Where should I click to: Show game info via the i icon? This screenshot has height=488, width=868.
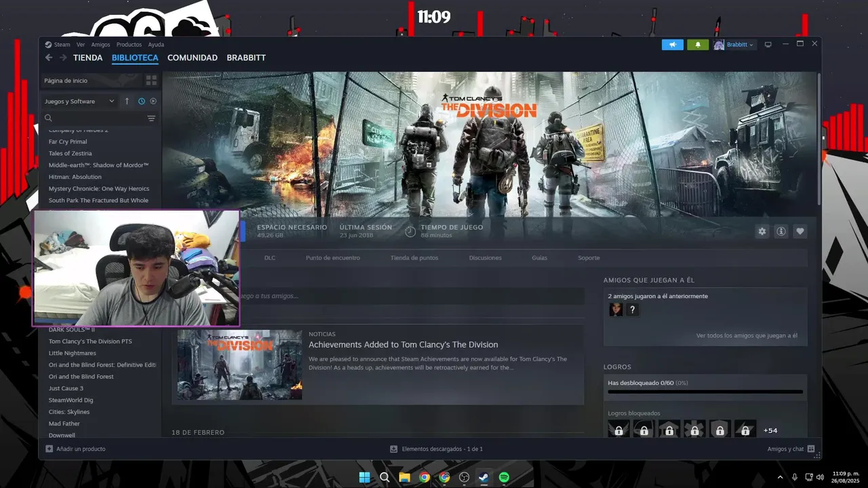(781, 231)
